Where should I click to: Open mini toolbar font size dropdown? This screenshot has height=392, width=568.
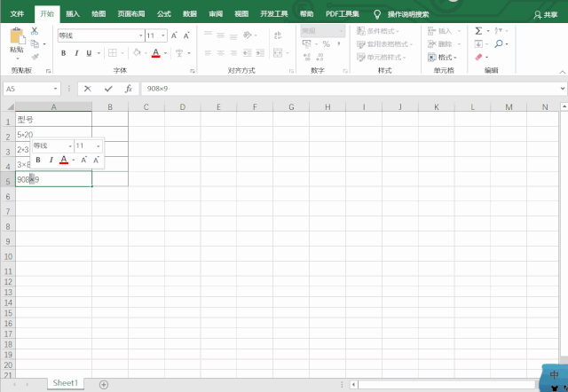(99, 146)
